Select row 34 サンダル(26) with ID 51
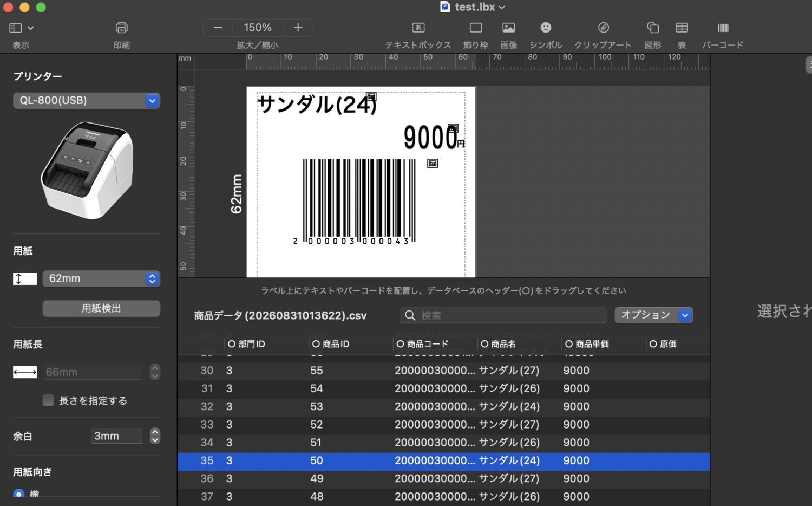Screen dimensions: 812x506 click(x=443, y=443)
